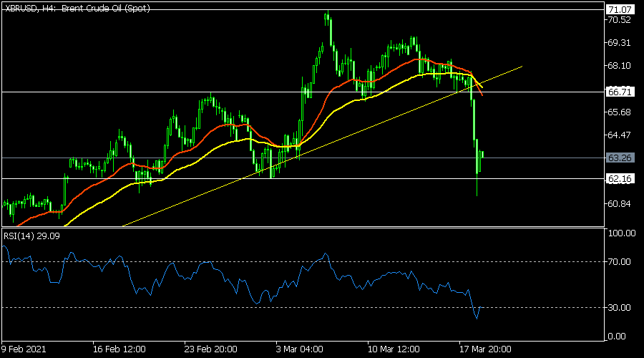Click the 70.52 price axis value
The width and height of the screenshot is (644, 358).
coord(620,20)
